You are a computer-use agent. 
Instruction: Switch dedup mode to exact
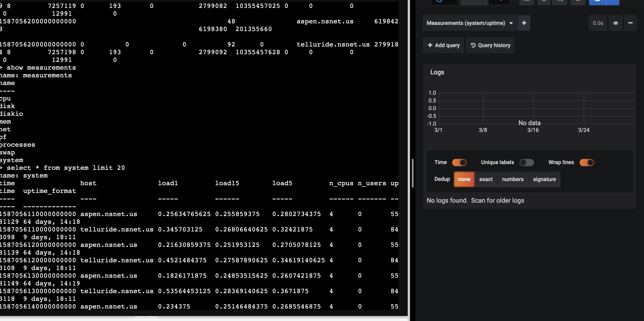pos(485,179)
